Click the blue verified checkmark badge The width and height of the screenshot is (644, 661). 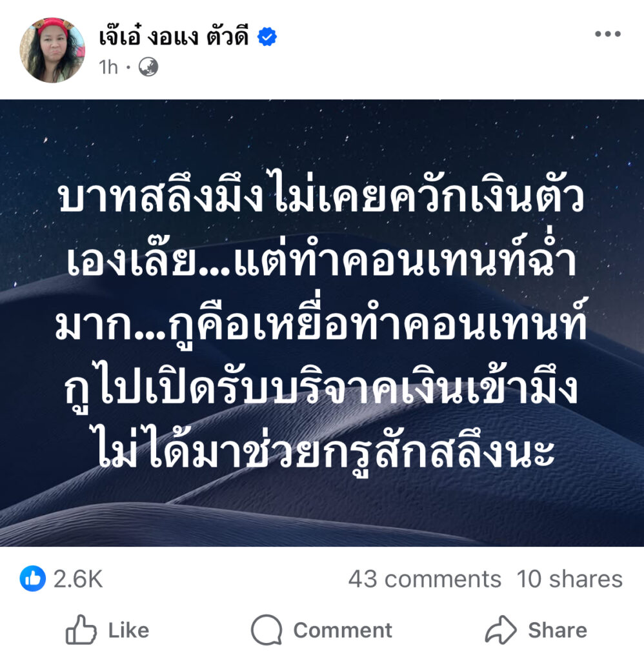pyautogui.click(x=267, y=37)
